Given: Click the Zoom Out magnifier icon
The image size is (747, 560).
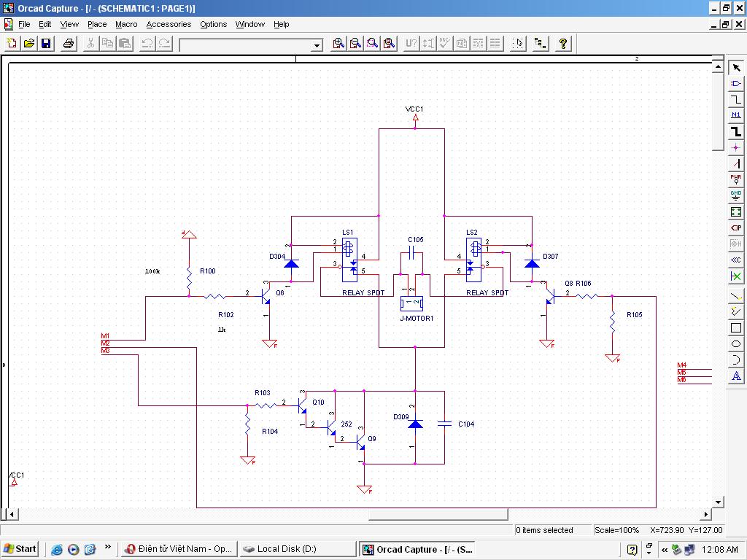Looking at the screenshot, I should (355, 43).
